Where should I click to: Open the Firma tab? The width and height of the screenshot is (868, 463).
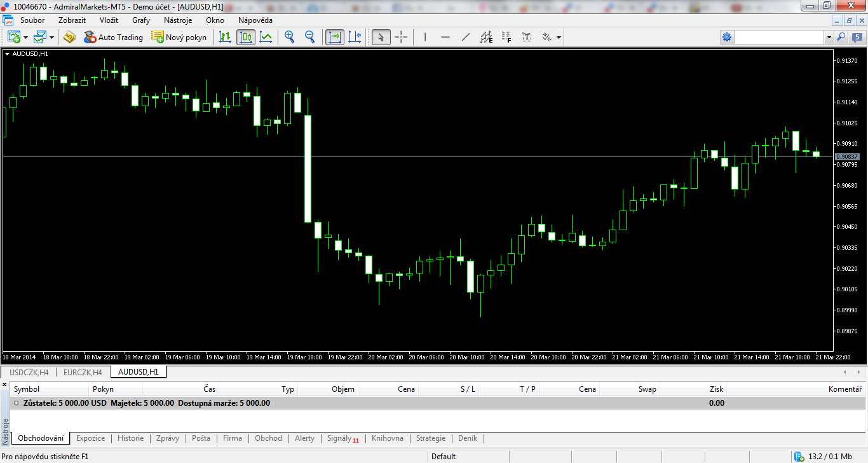233,438
